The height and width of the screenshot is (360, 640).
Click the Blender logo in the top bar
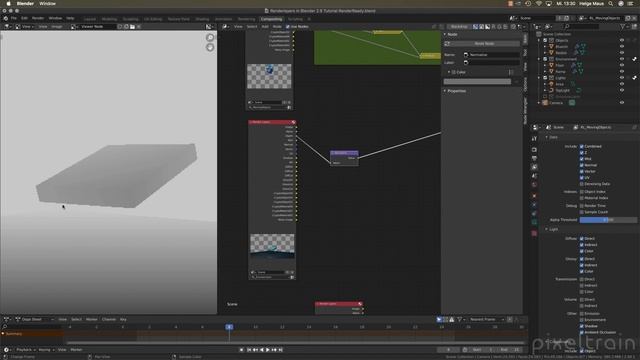(x=5, y=18)
